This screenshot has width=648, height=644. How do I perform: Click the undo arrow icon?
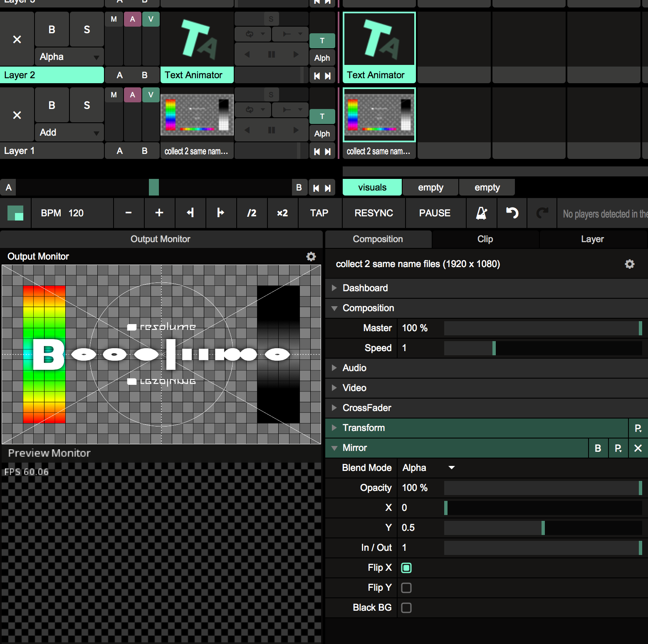tap(512, 213)
